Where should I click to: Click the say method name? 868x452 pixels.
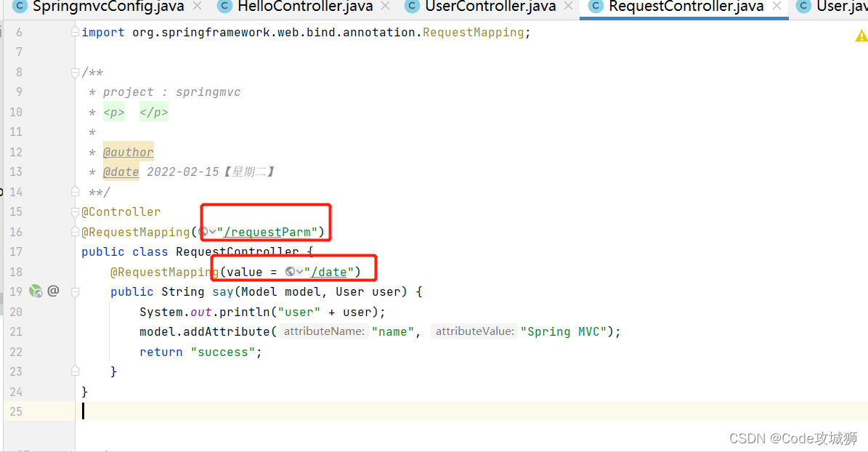pos(223,292)
